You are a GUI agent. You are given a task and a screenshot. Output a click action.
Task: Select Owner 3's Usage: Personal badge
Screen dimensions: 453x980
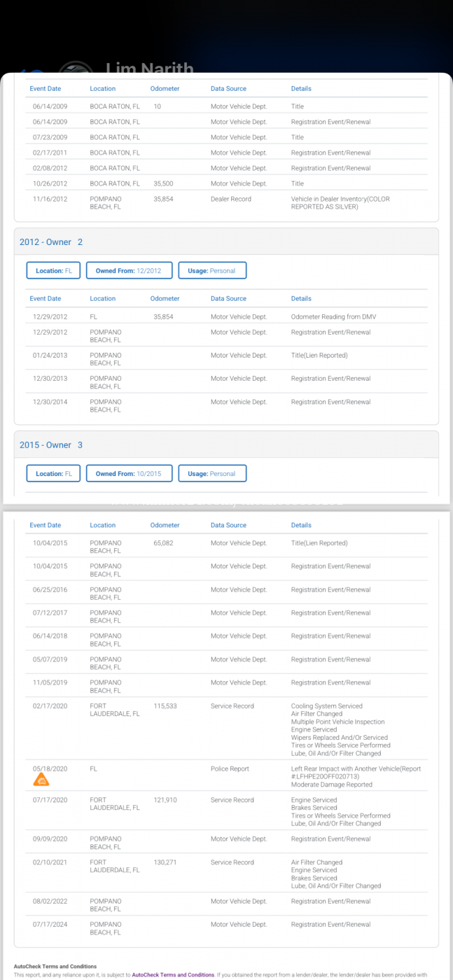pyautogui.click(x=212, y=474)
